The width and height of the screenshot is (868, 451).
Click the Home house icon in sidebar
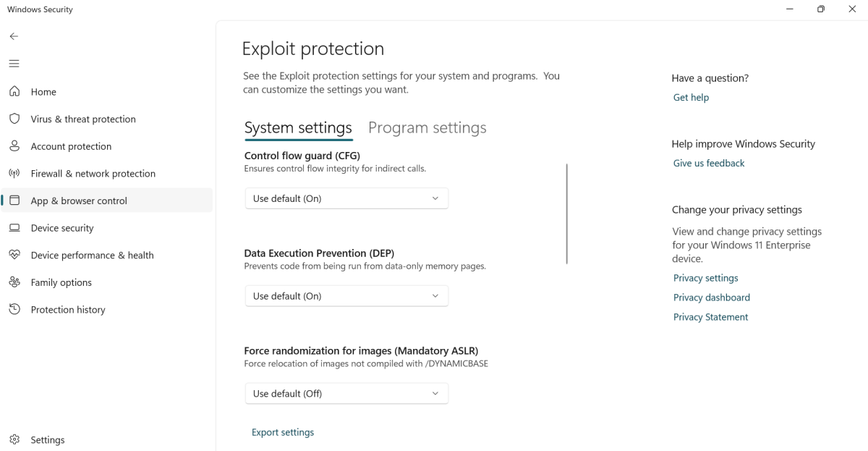coord(14,91)
